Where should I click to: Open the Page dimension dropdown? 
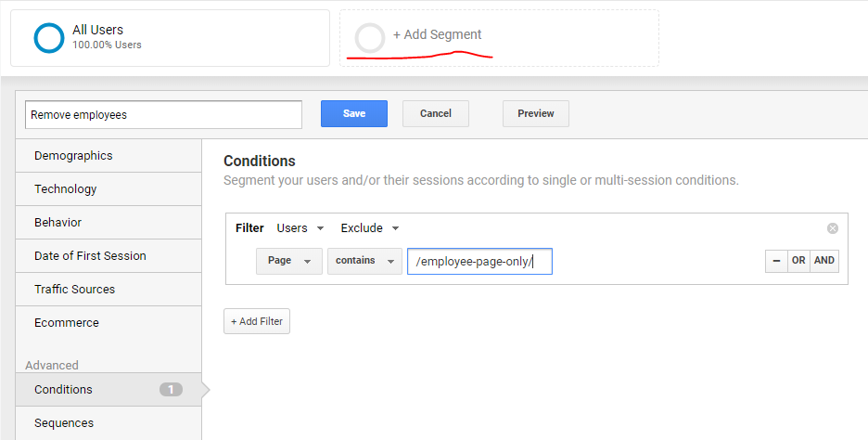point(289,261)
